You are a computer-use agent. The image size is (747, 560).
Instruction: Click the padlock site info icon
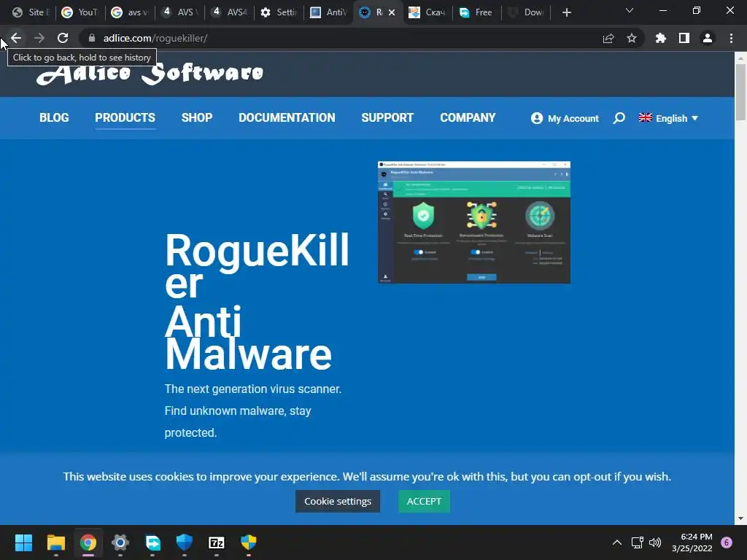92,38
